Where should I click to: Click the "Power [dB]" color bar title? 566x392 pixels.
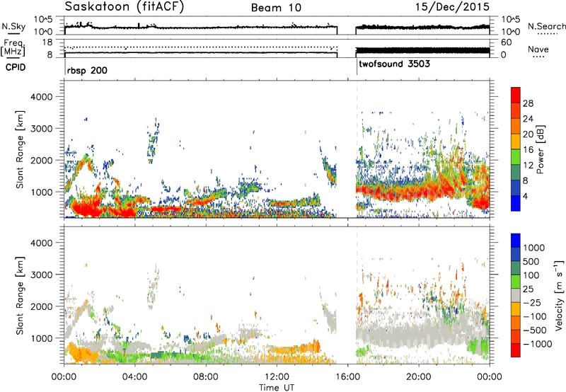pyautogui.click(x=540, y=149)
